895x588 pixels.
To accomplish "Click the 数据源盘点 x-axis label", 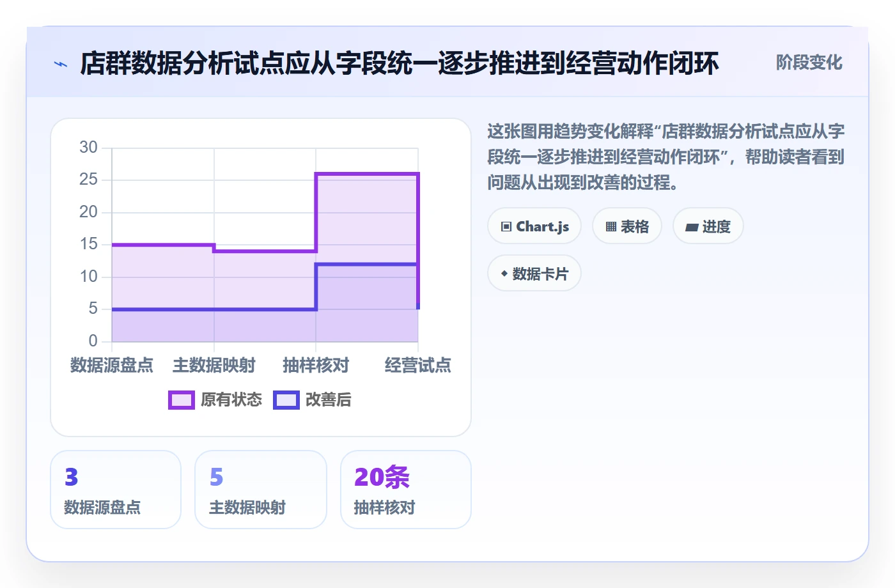I will point(112,365).
